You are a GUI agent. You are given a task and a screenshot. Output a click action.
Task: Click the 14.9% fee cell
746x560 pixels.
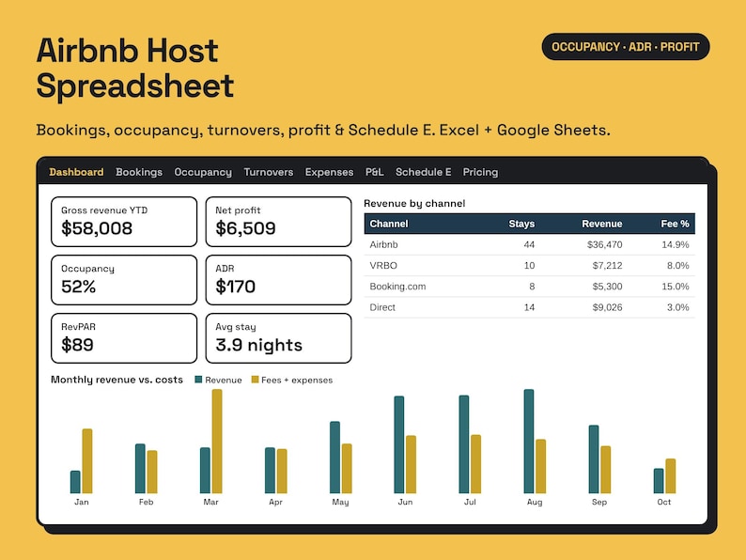point(676,244)
